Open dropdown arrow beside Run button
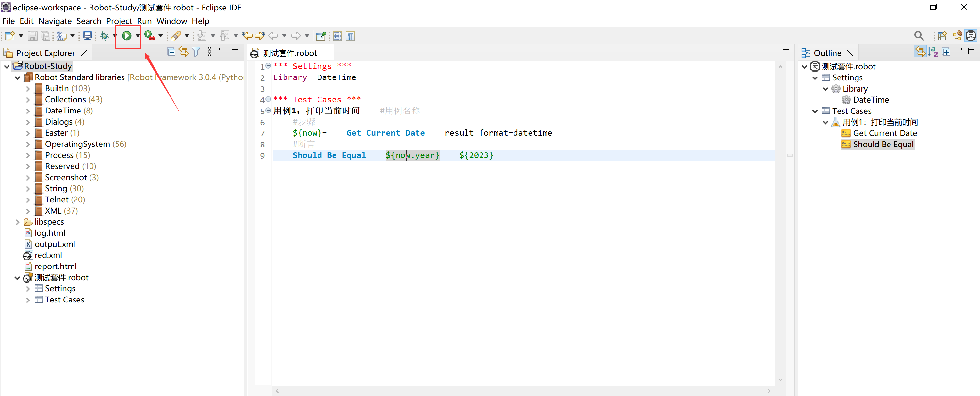 (x=137, y=36)
